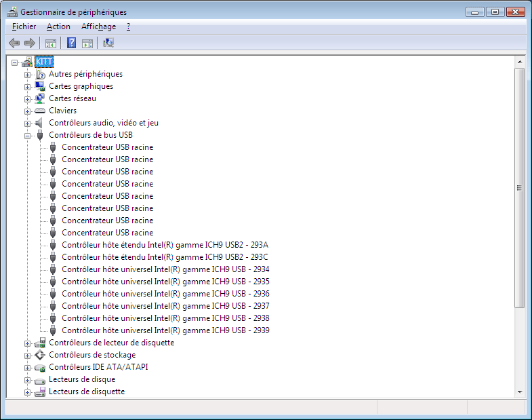Open the Help toolbar icon
This screenshot has width=532, height=420.
click(71, 43)
